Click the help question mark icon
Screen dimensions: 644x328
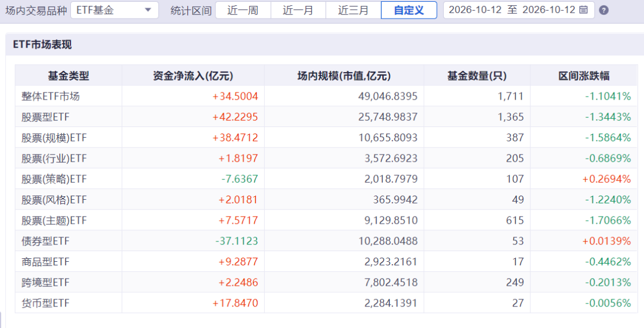(603, 10)
